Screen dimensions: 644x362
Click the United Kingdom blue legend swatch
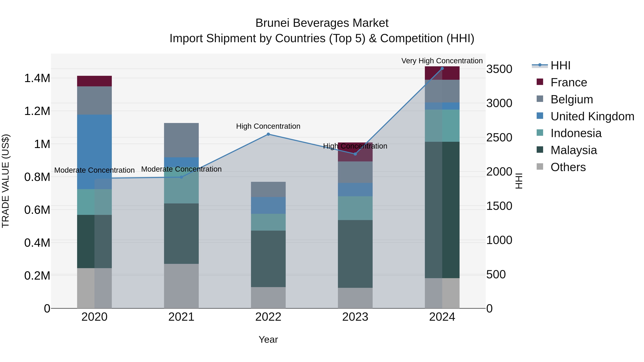point(540,116)
